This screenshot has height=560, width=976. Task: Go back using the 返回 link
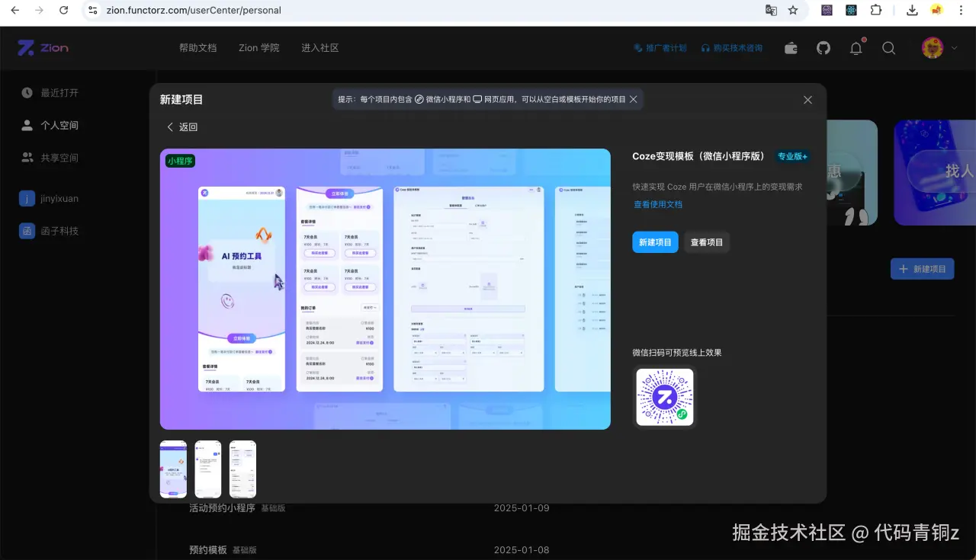(x=182, y=127)
